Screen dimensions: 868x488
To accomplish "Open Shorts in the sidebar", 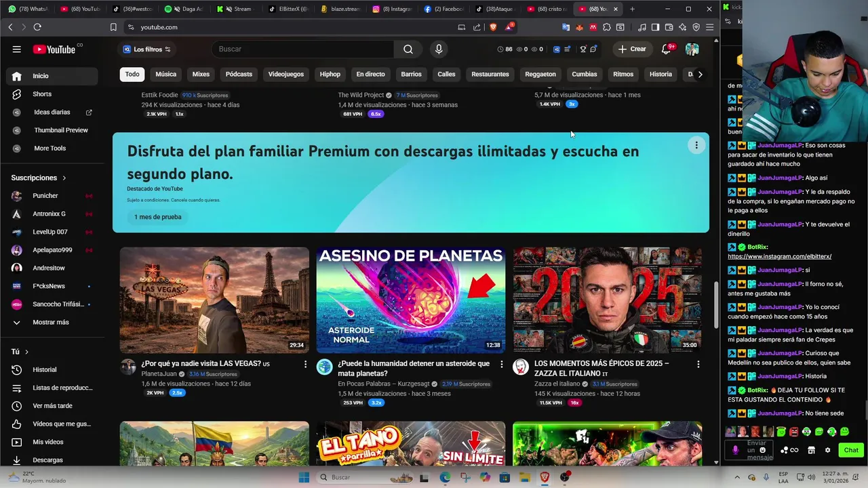I will [x=52, y=94].
